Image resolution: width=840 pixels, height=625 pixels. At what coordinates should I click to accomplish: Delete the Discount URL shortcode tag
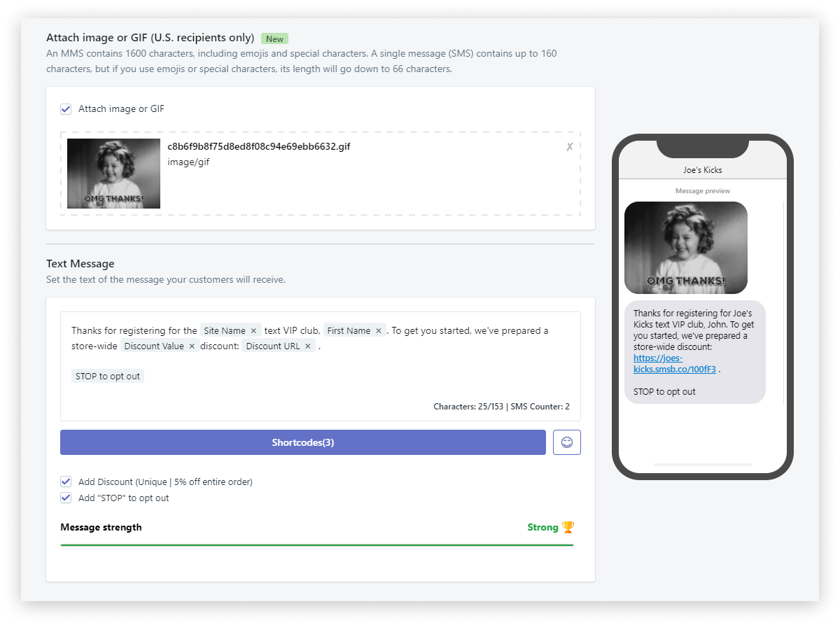click(x=307, y=346)
